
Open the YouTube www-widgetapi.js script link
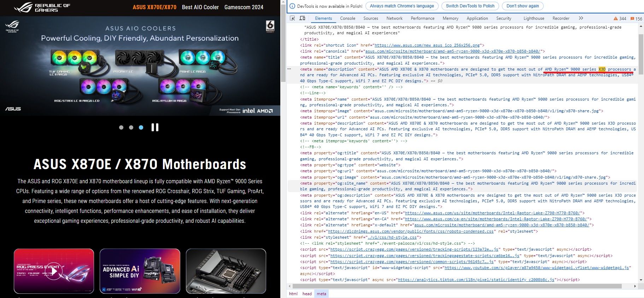pyautogui.click(x=537, y=268)
